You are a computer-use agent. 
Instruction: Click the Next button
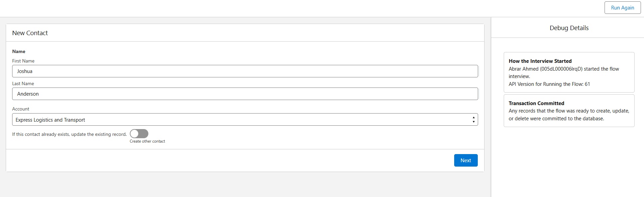point(466,160)
